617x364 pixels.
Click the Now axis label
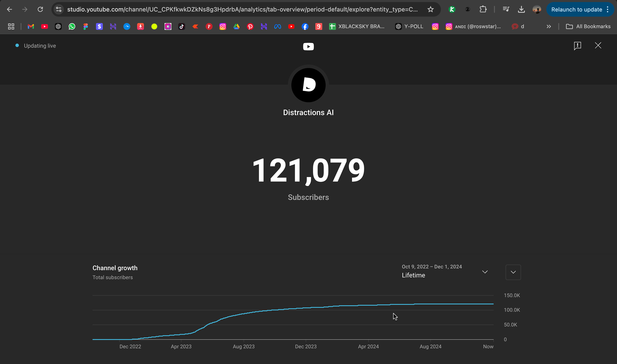[x=488, y=347]
